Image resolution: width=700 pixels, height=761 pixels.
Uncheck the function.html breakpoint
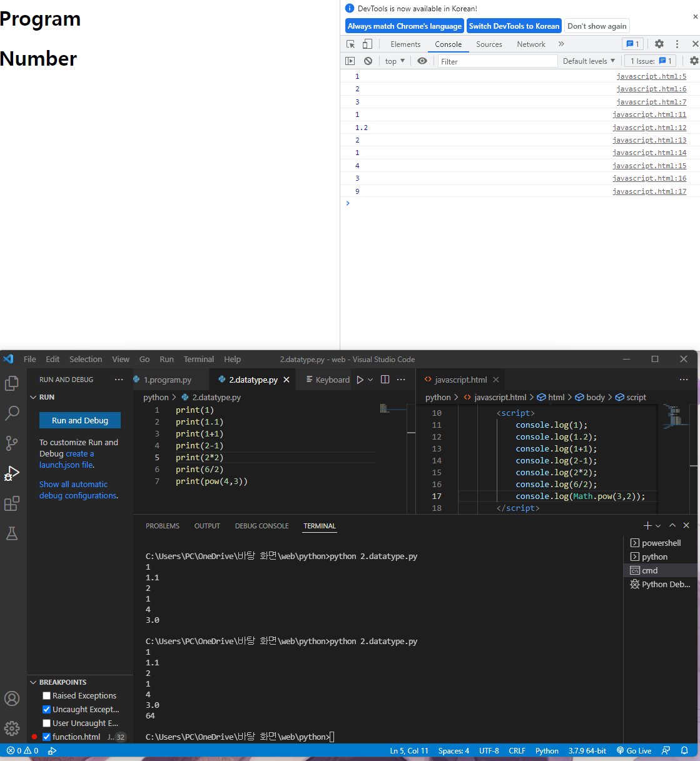46,737
